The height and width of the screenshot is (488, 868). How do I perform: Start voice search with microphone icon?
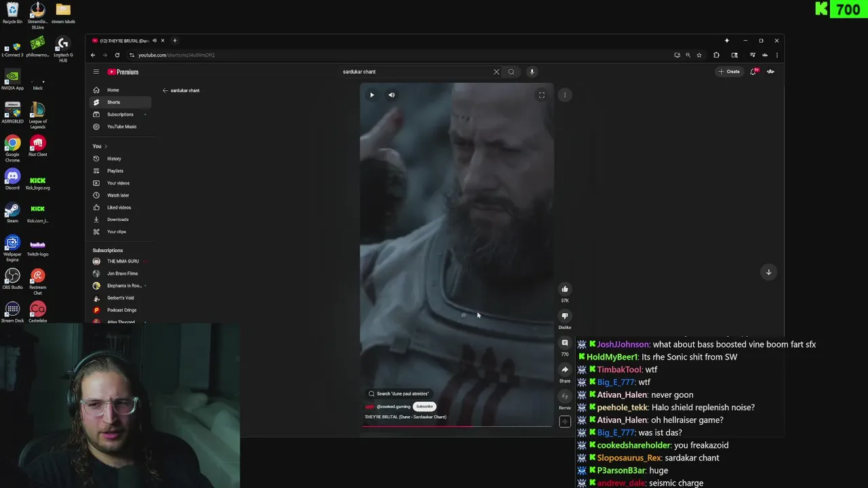pyautogui.click(x=532, y=72)
